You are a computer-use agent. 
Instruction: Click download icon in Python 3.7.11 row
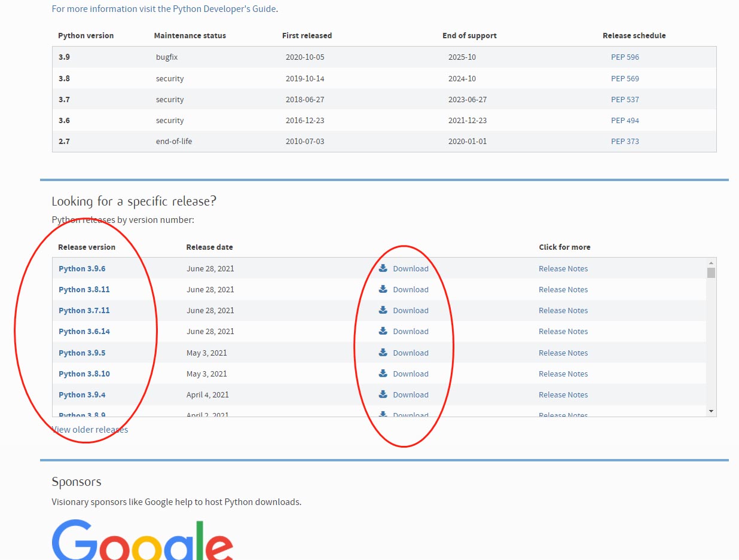pyautogui.click(x=383, y=310)
